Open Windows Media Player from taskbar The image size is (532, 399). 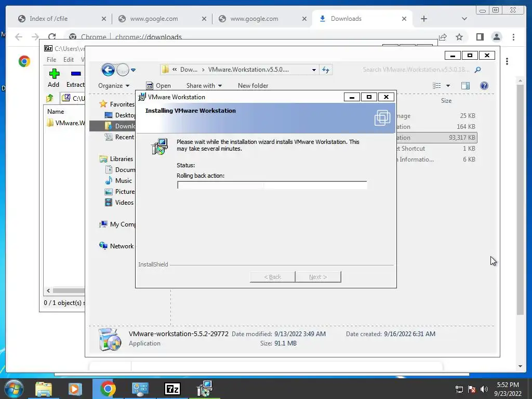pos(75,389)
